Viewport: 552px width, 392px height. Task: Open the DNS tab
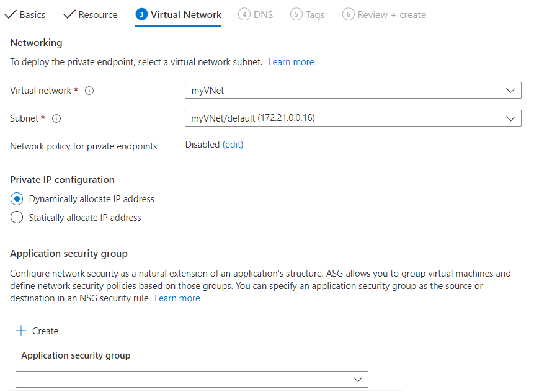click(263, 14)
